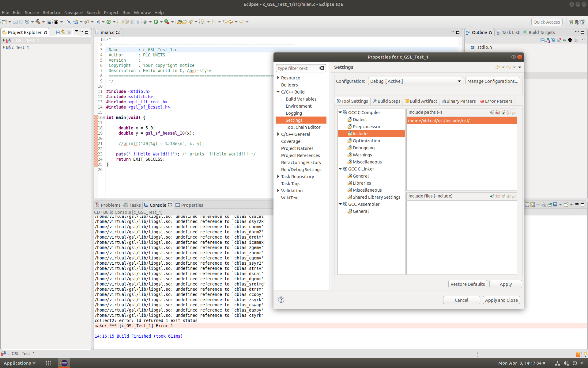The height and width of the screenshot is (368, 588).
Task: Collapse the GCC C Compiler tool node
Action: (340, 113)
